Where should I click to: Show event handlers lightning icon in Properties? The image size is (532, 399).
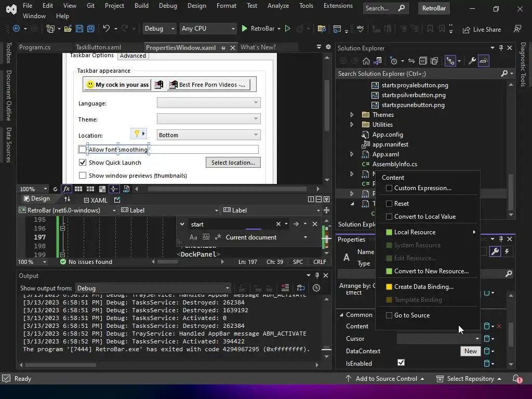pos(507,251)
